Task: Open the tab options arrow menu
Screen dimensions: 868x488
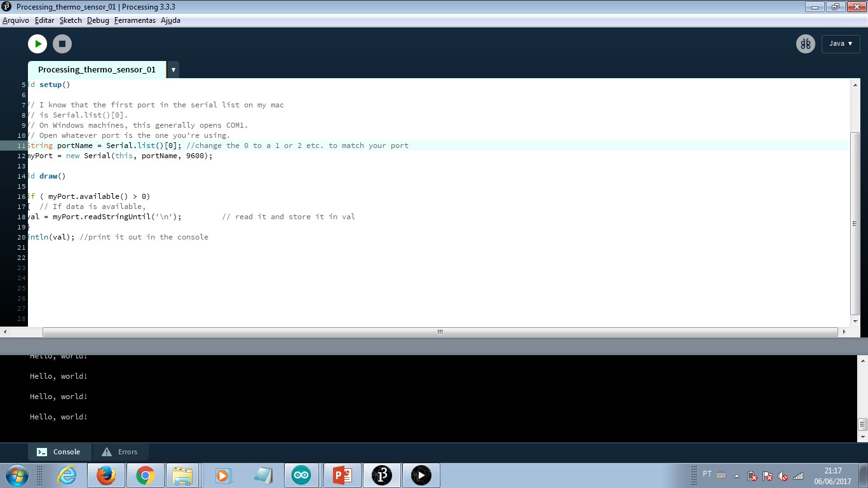Action: point(173,70)
